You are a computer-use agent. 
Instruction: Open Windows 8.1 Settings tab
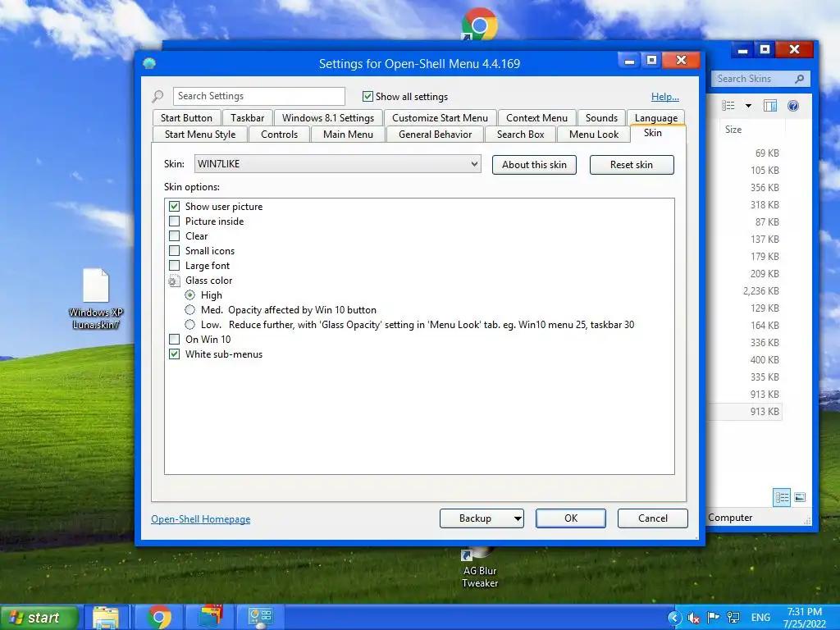click(328, 118)
